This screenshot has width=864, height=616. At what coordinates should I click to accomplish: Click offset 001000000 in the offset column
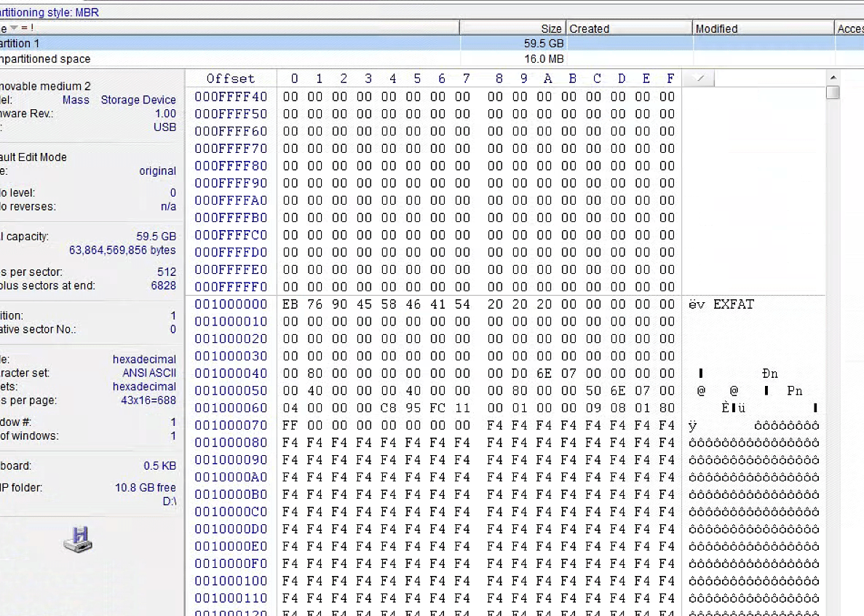(231, 304)
